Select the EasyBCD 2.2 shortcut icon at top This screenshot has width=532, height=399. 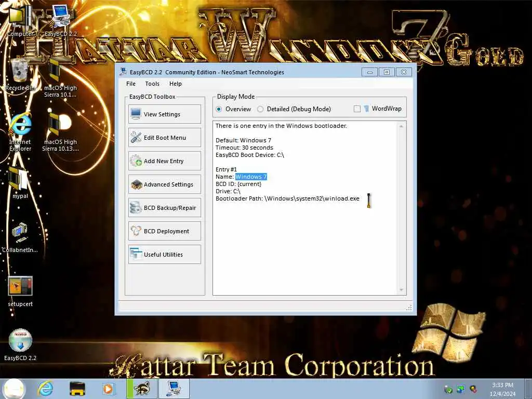[61, 21]
